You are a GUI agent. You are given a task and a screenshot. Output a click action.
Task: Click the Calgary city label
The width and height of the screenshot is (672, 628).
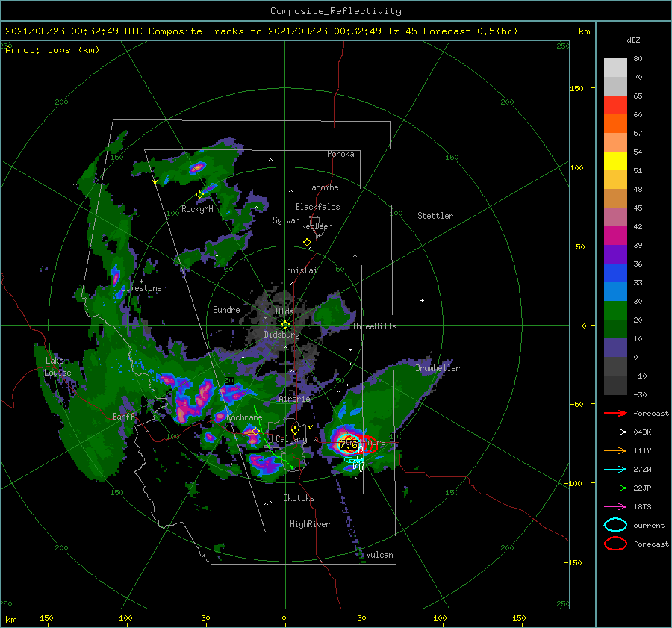point(291,439)
